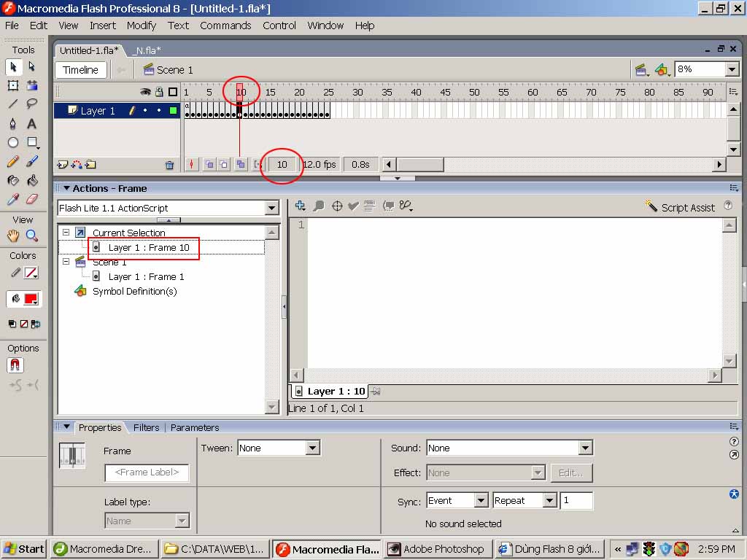Viewport: 747px width, 560px height.
Task: Open the Control menu
Action: pos(279,26)
